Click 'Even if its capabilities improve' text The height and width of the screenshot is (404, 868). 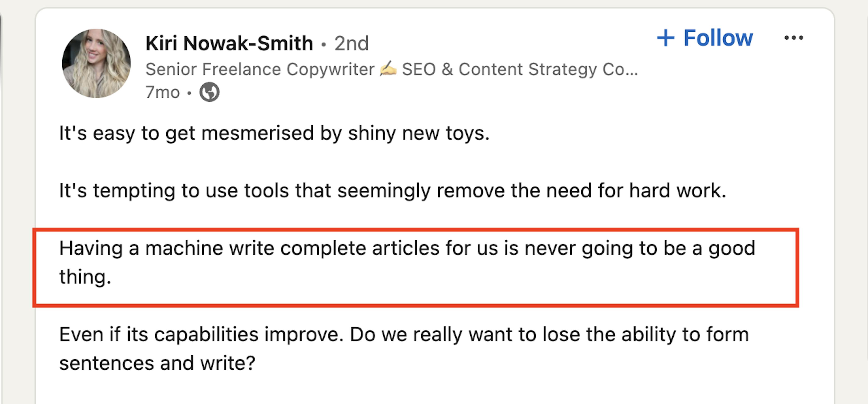pyautogui.click(x=201, y=335)
